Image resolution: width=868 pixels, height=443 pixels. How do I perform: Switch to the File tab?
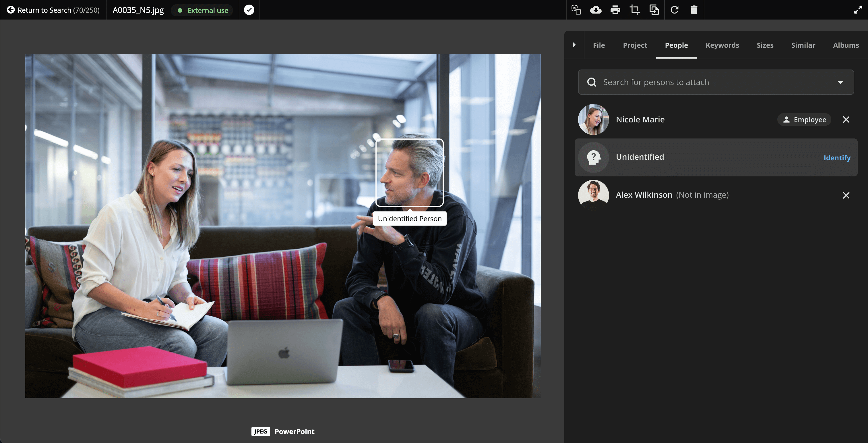599,45
